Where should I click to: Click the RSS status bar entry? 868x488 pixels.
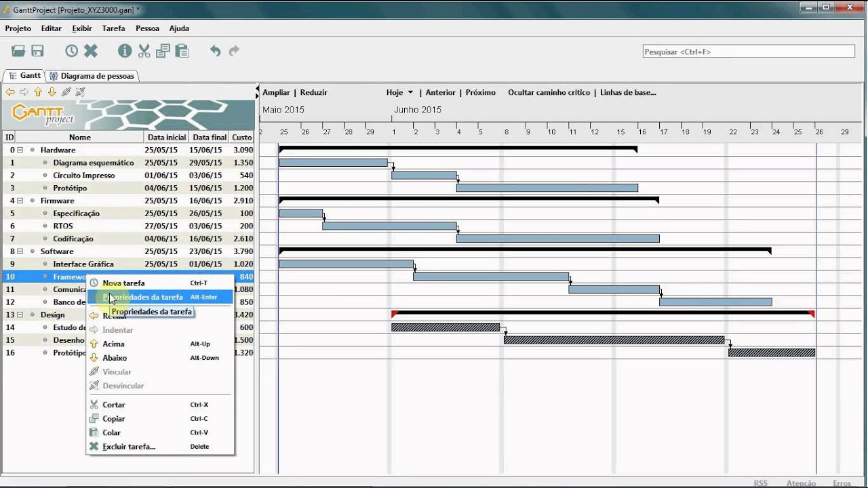[x=760, y=483]
